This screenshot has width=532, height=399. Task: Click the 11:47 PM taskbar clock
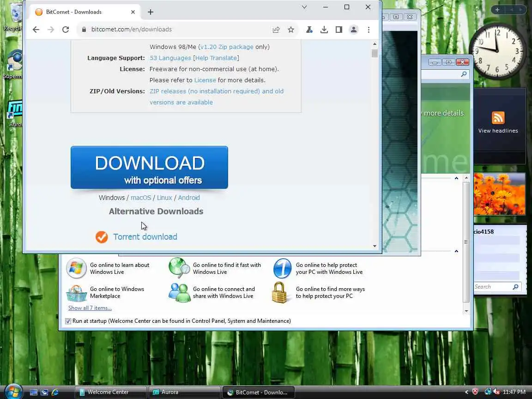pos(514,392)
